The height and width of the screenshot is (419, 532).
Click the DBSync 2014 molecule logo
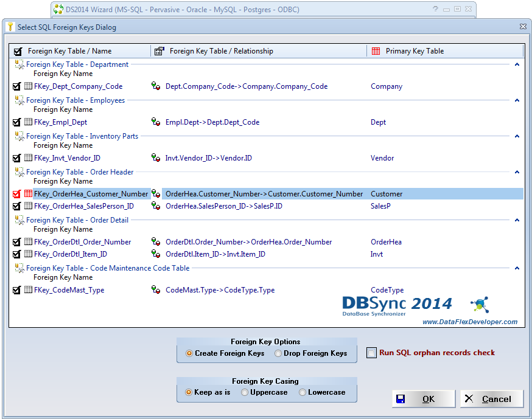(x=480, y=305)
